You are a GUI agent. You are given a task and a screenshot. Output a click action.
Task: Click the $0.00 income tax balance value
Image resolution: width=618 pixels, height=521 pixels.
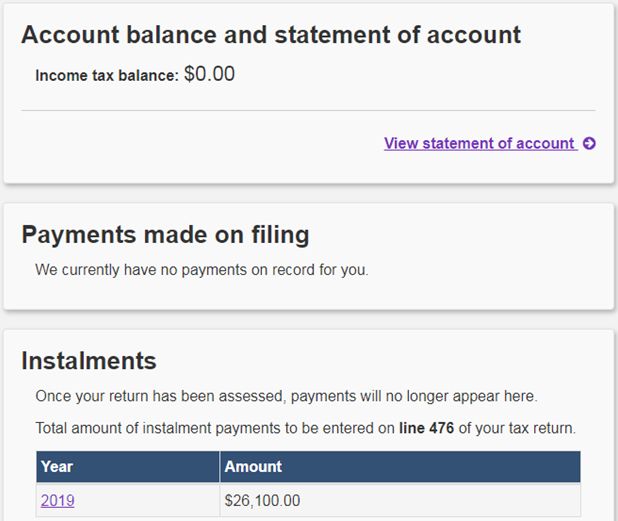209,74
